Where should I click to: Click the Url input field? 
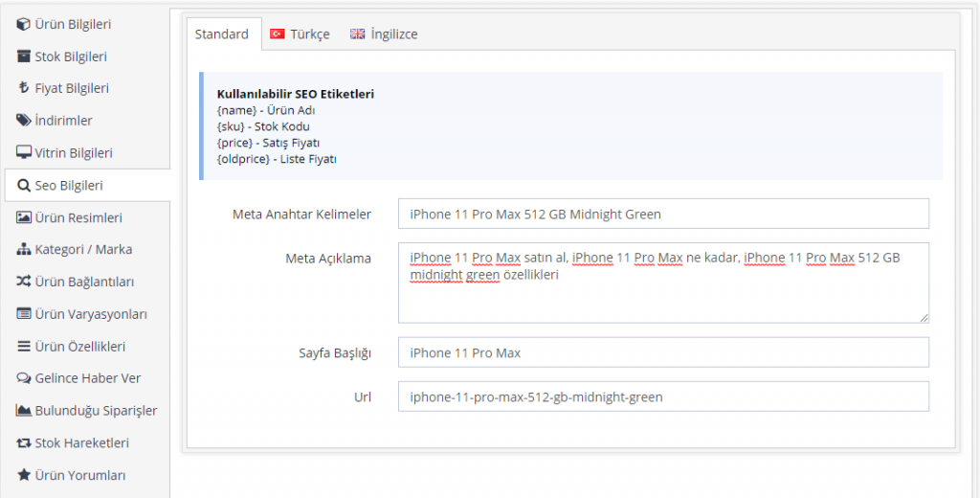(663, 396)
